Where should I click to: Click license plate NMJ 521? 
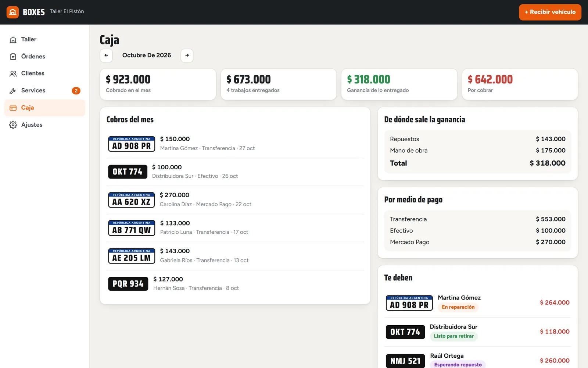(405, 361)
